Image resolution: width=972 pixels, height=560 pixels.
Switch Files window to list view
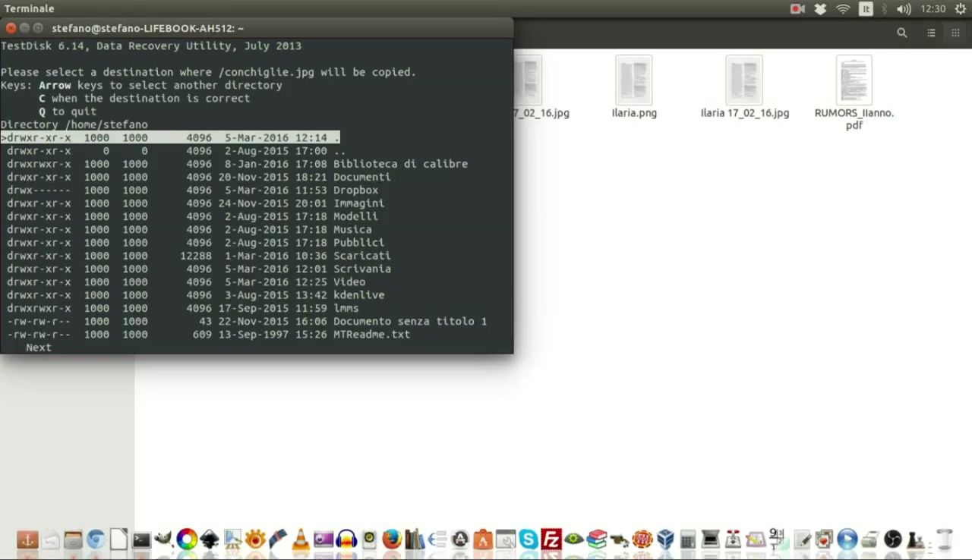tap(931, 33)
